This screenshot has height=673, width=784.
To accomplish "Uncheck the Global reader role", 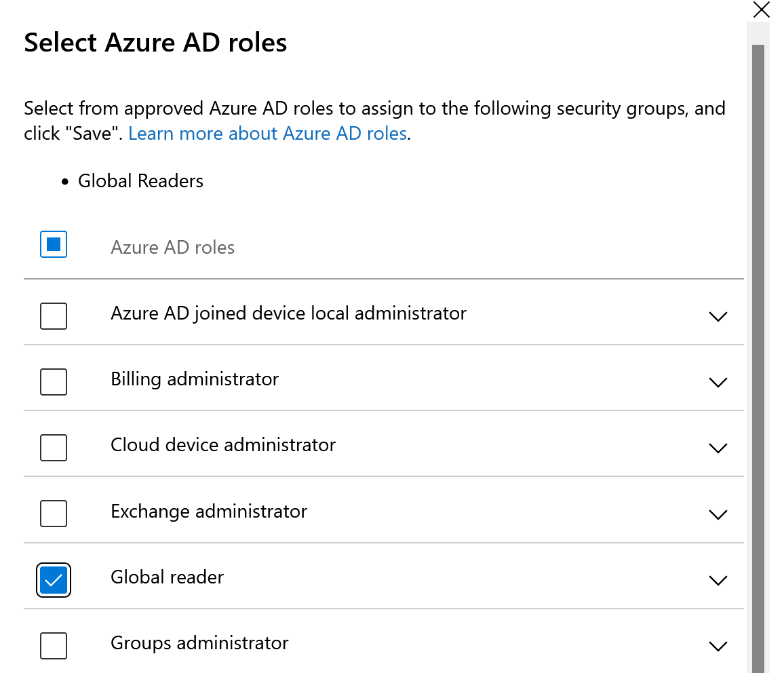I will tap(54, 580).
